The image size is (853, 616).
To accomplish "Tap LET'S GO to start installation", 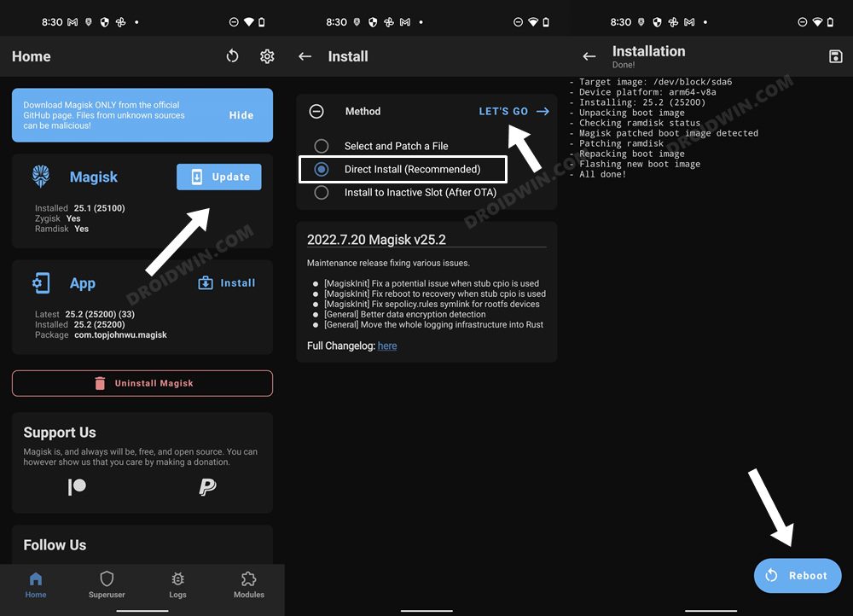I will pos(514,111).
